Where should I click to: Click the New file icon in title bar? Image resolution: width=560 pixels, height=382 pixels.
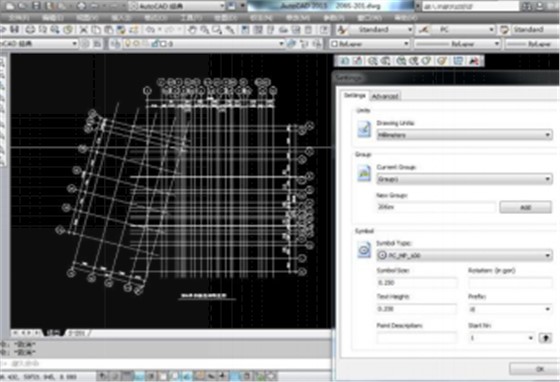tap(10, 6)
